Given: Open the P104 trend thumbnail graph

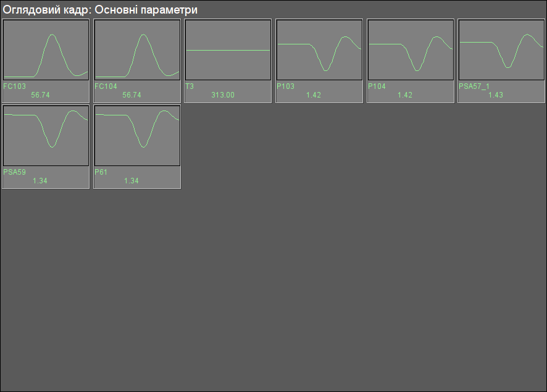Looking at the screenshot, I should [411, 50].
